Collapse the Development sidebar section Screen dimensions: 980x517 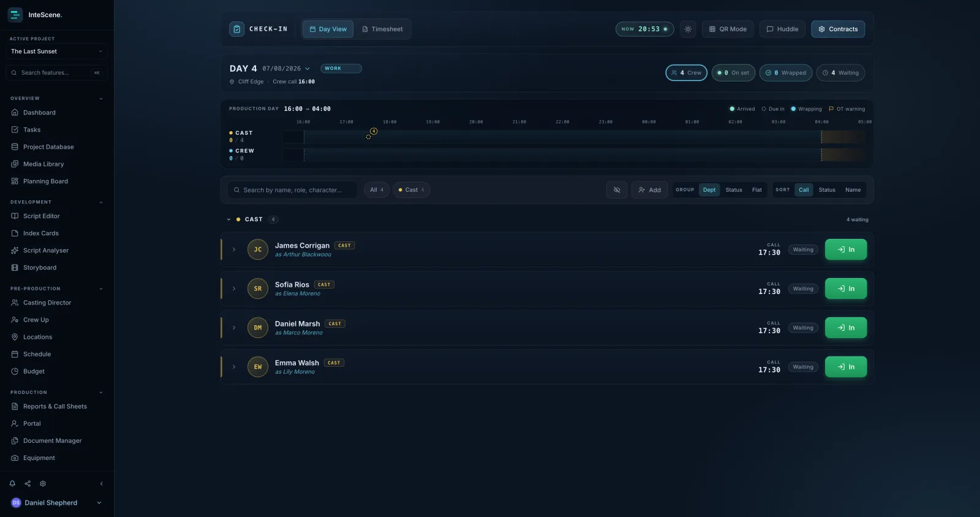click(x=101, y=202)
